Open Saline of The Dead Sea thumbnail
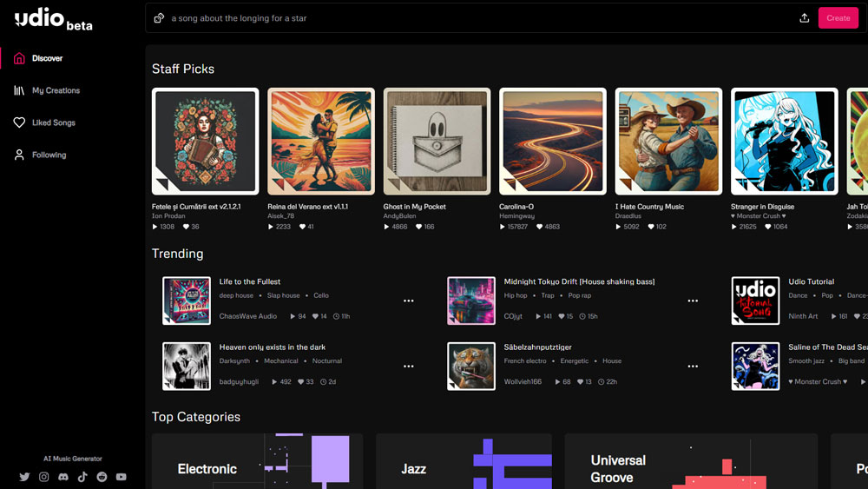Screen dimensions: 868x489 (756, 366)
